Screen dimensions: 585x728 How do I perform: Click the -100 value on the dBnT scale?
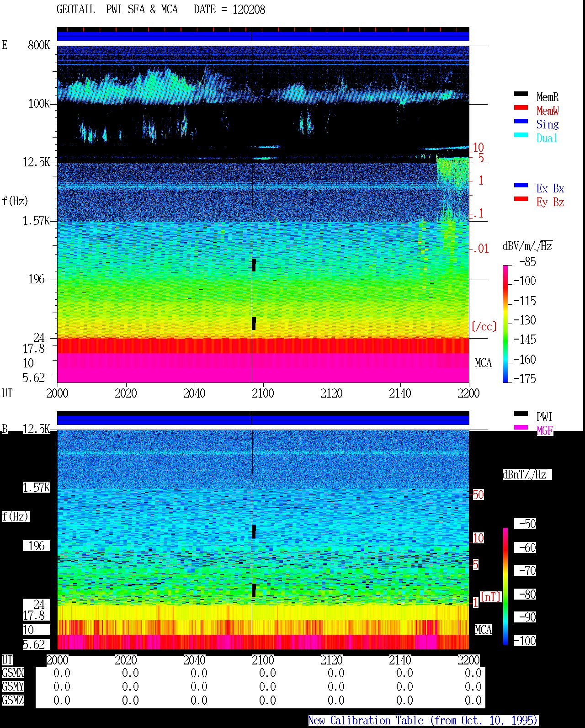(x=525, y=641)
